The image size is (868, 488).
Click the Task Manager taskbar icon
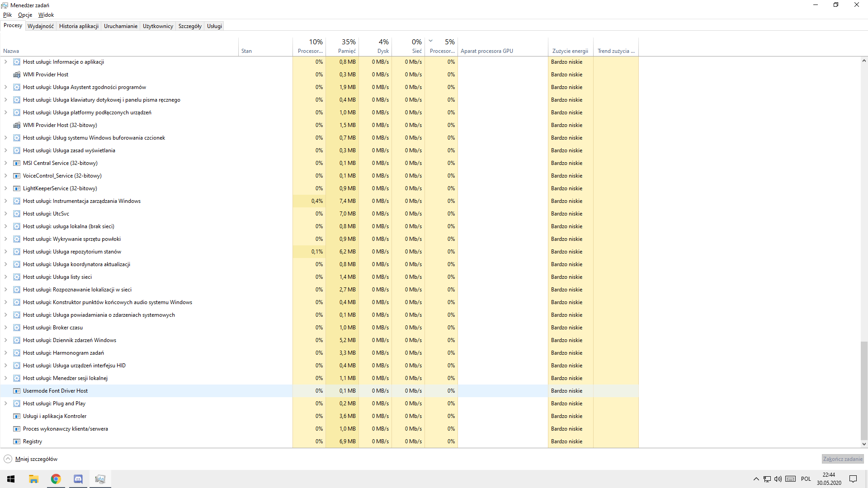coord(100,479)
